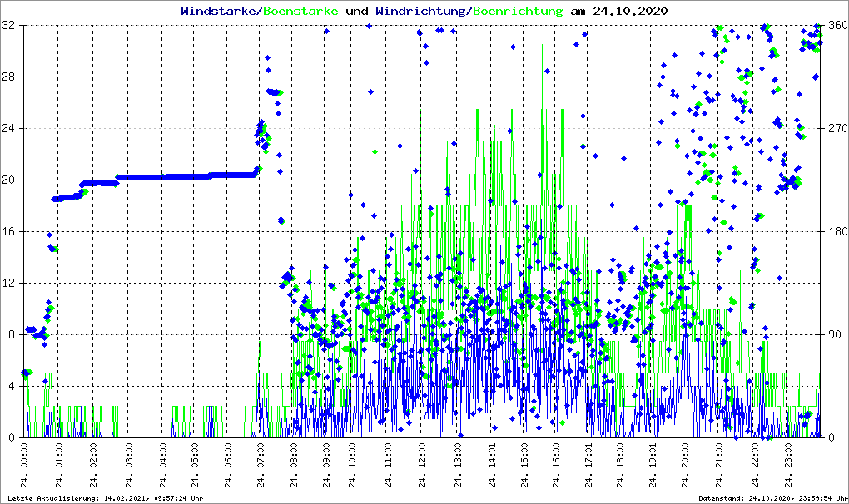Screen dimensions: 849x504
Task: Click the 360 label on the right axis
Action: coord(837,26)
